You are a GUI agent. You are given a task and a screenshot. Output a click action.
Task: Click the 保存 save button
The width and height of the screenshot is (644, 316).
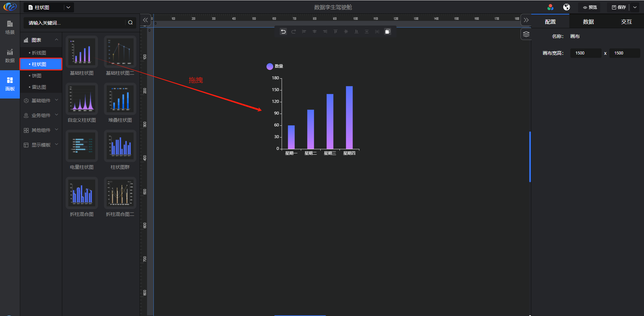click(619, 7)
